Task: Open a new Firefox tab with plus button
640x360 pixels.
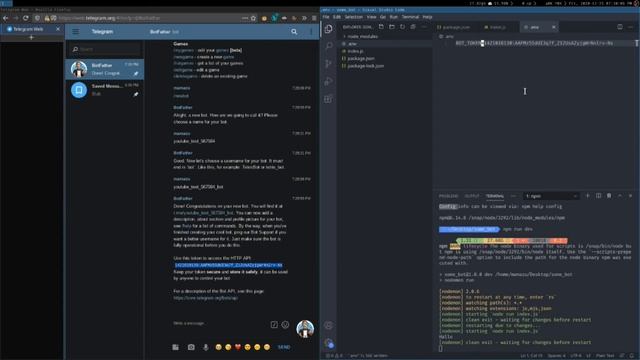Action: coord(31,38)
